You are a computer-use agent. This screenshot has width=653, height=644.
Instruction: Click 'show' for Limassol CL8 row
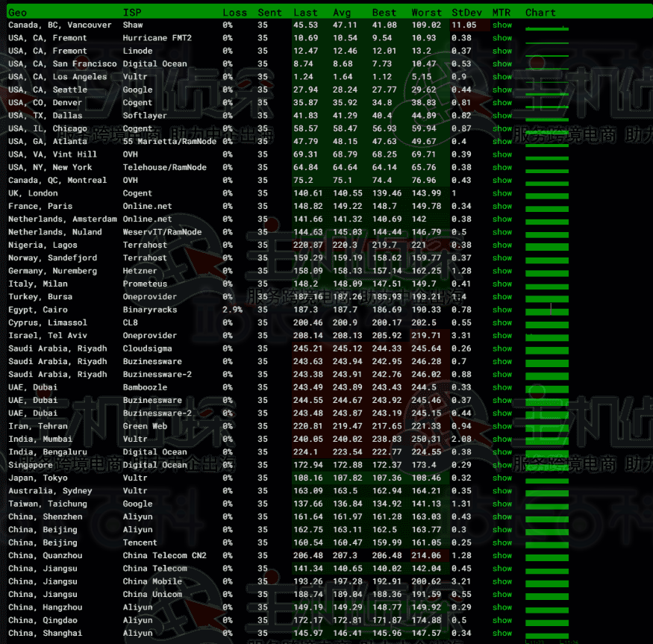pyautogui.click(x=502, y=322)
